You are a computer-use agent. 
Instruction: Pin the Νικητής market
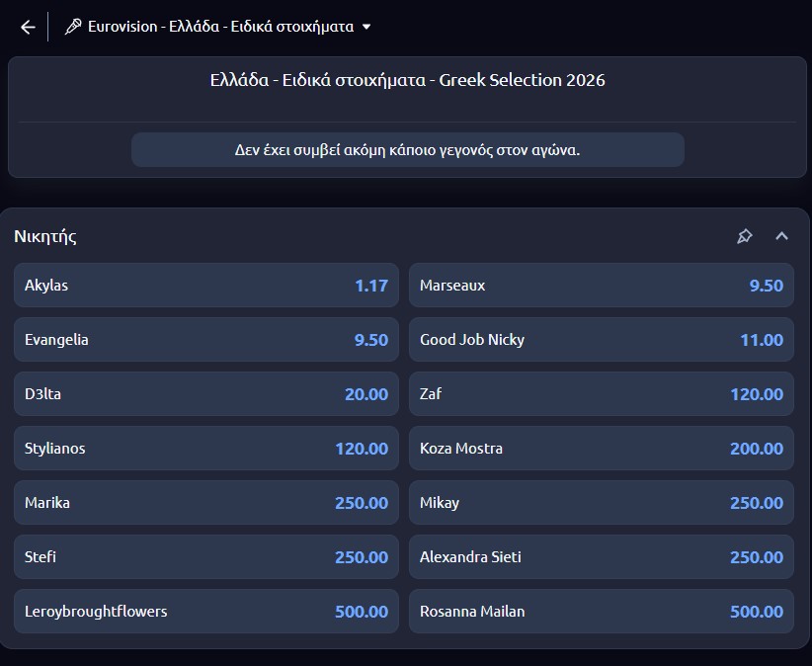[745, 236]
